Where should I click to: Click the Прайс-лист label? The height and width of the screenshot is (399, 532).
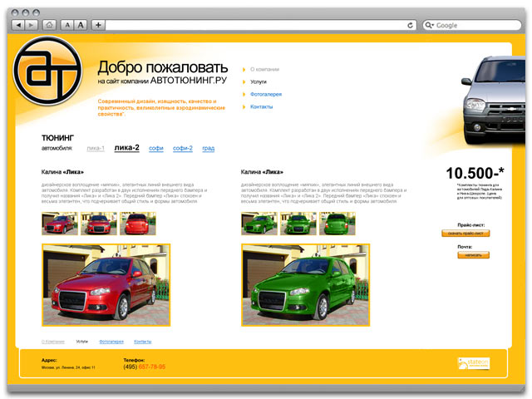pyautogui.click(x=471, y=225)
